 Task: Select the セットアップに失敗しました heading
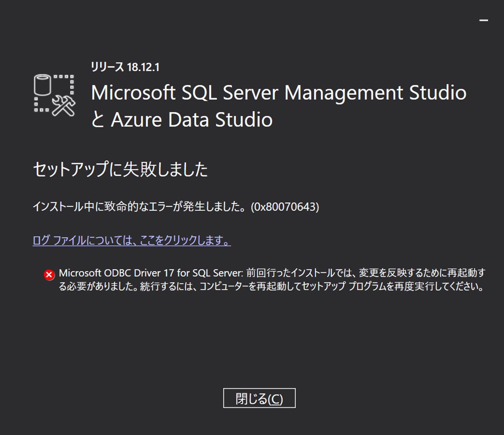coord(121,168)
